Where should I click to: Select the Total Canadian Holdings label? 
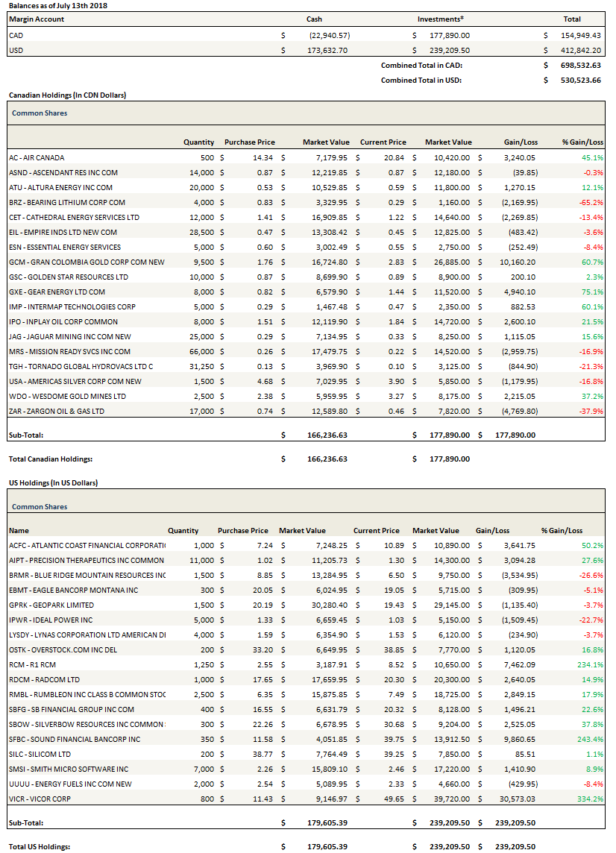[x=51, y=459]
